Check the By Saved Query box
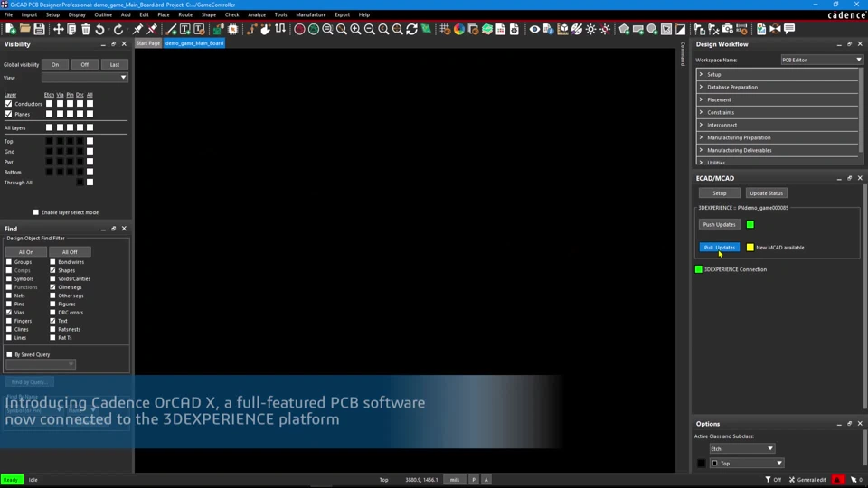868x488 pixels. point(9,354)
